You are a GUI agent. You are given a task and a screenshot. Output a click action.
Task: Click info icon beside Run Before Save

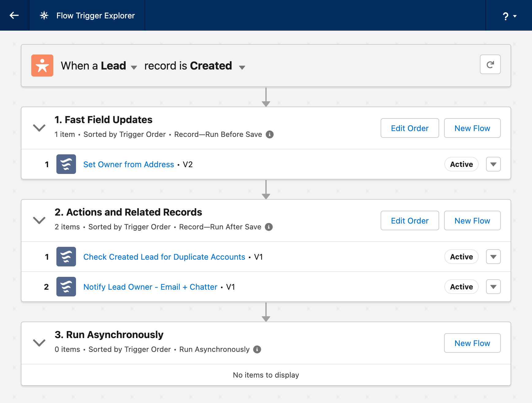point(270,134)
